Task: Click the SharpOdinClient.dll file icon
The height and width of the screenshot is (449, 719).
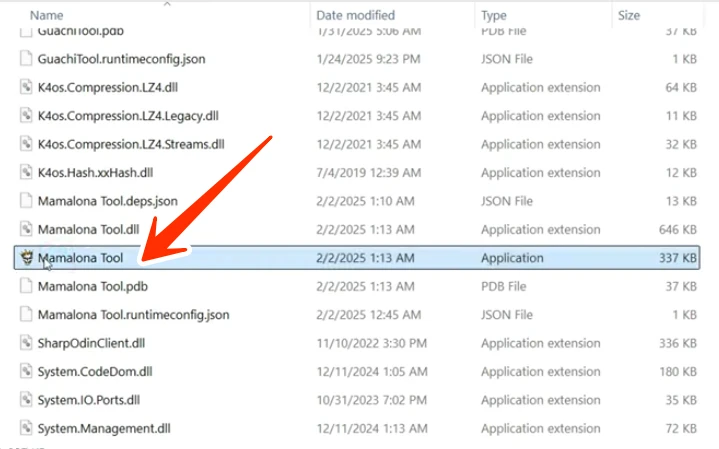Action: 26,343
